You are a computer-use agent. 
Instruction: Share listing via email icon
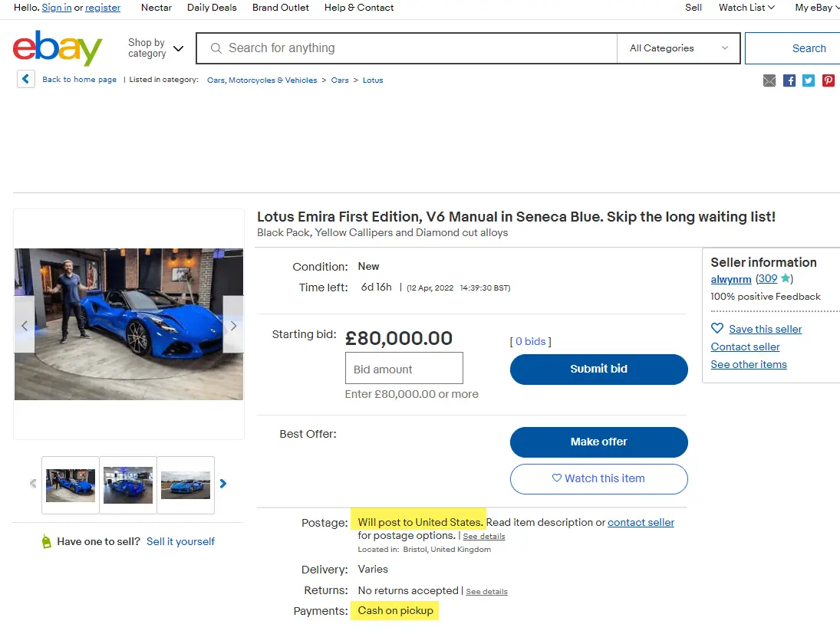(x=769, y=80)
